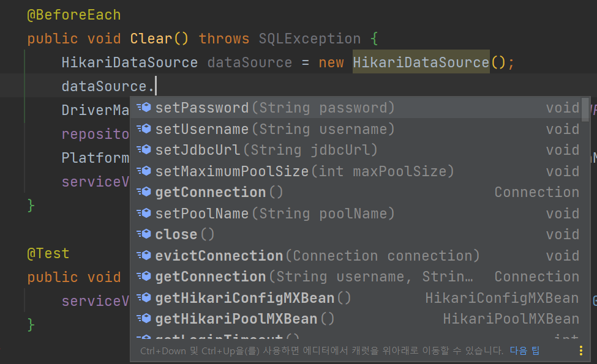
Task: Open the popup's three-dot options menu
Action: (x=581, y=351)
